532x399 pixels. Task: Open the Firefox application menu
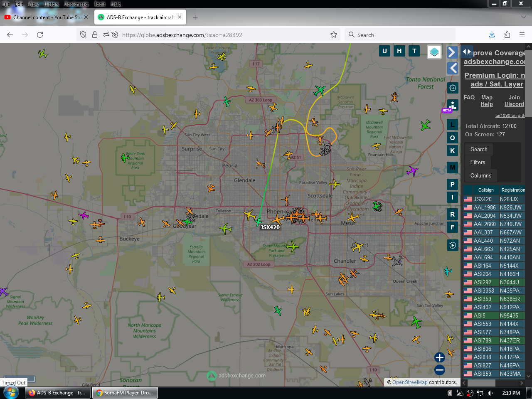[522, 35]
